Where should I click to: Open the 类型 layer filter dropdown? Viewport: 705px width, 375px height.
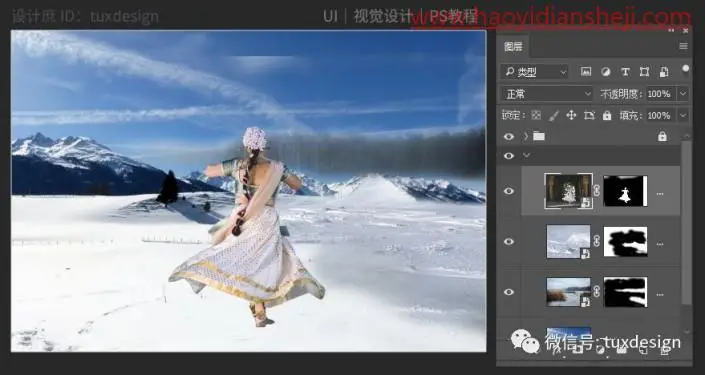(535, 72)
